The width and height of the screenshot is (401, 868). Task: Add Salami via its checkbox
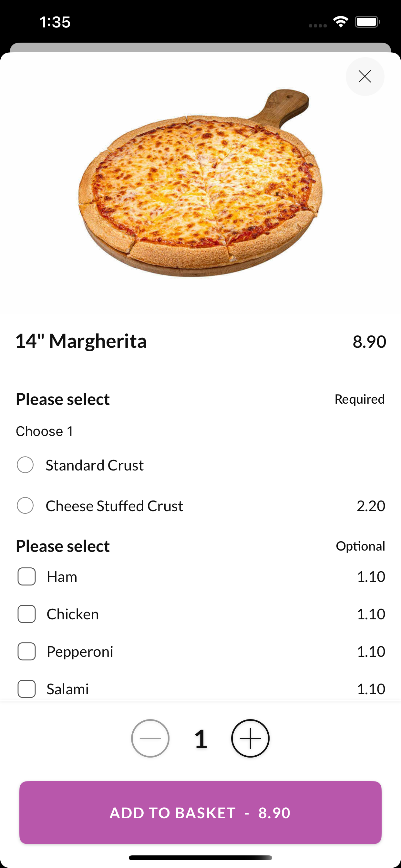tap(26, 689)
